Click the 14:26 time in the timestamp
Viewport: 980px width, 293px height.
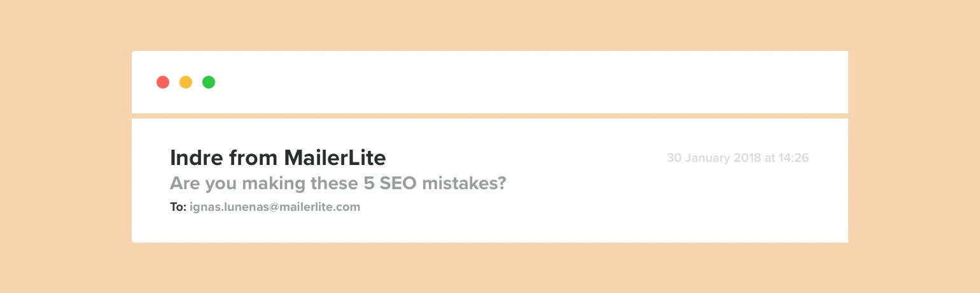tap(794, 157)
